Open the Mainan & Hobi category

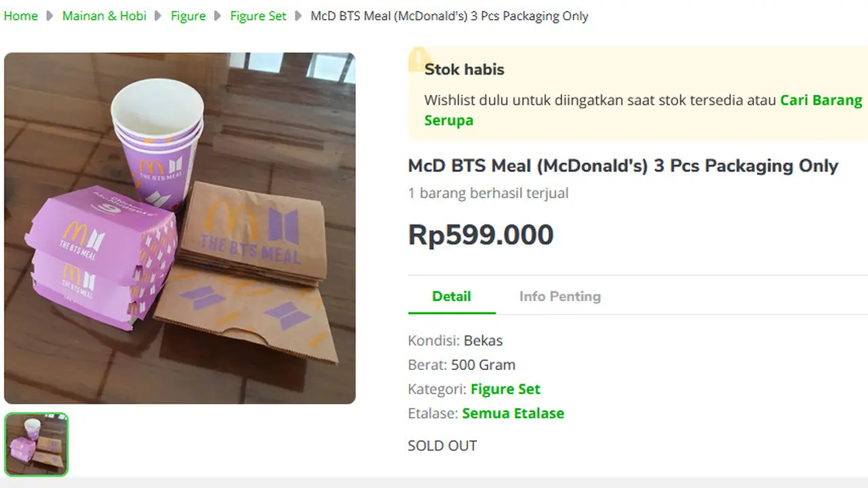[x=104, y=16]
